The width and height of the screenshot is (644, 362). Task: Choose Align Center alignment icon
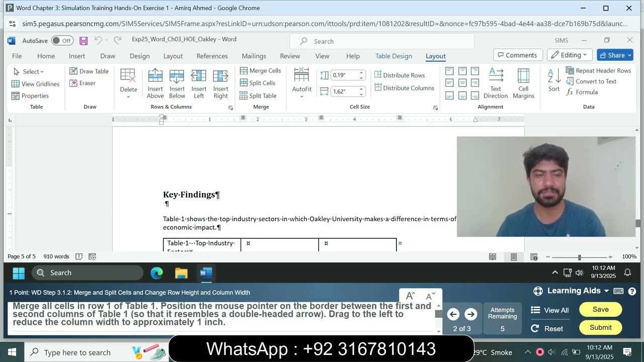462,83
